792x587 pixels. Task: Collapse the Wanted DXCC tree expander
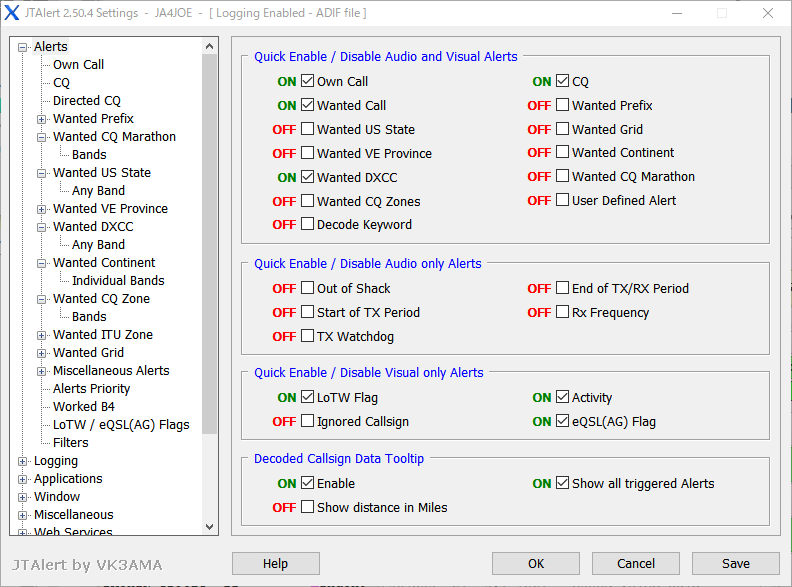pyautogui.click(x=41, y=227)
